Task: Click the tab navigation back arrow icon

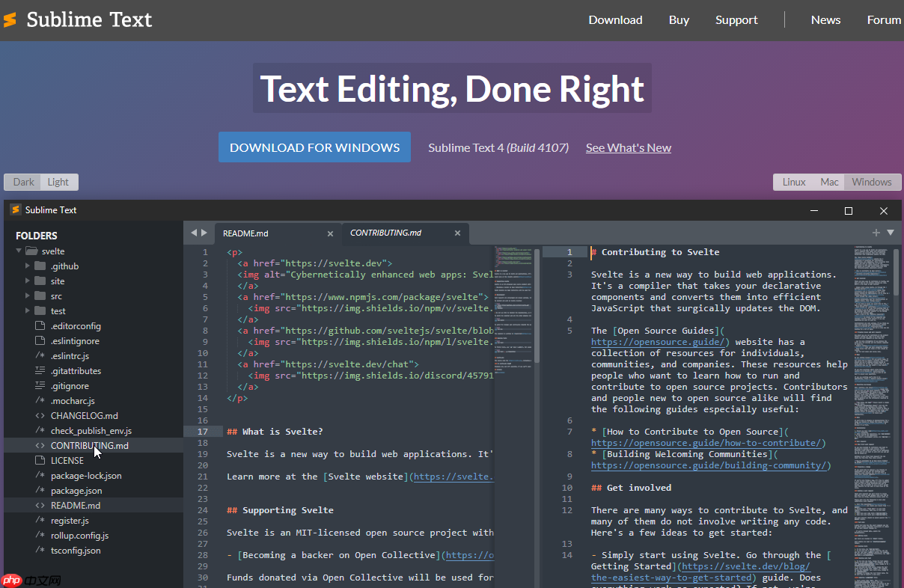Action: 193,233
